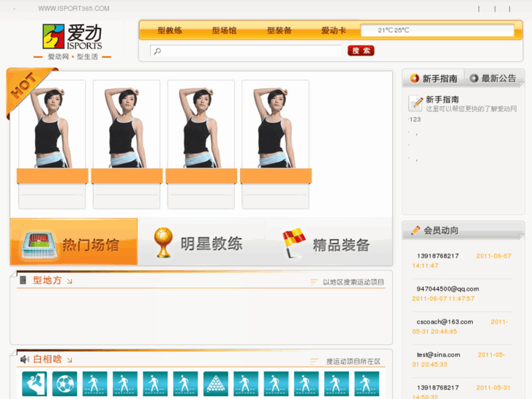Select the 精品装备 tab
This screenshot has width=532, height=399.
[x=329, y=242]
